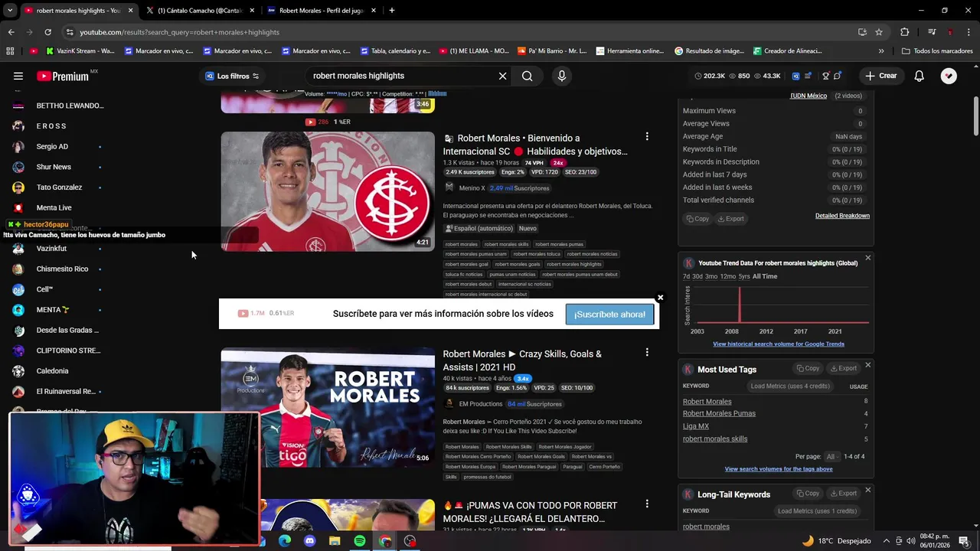Click the ¡Suscríbete ahora! button
Viewport: 980px width, 551px height.
coord(609,315)
